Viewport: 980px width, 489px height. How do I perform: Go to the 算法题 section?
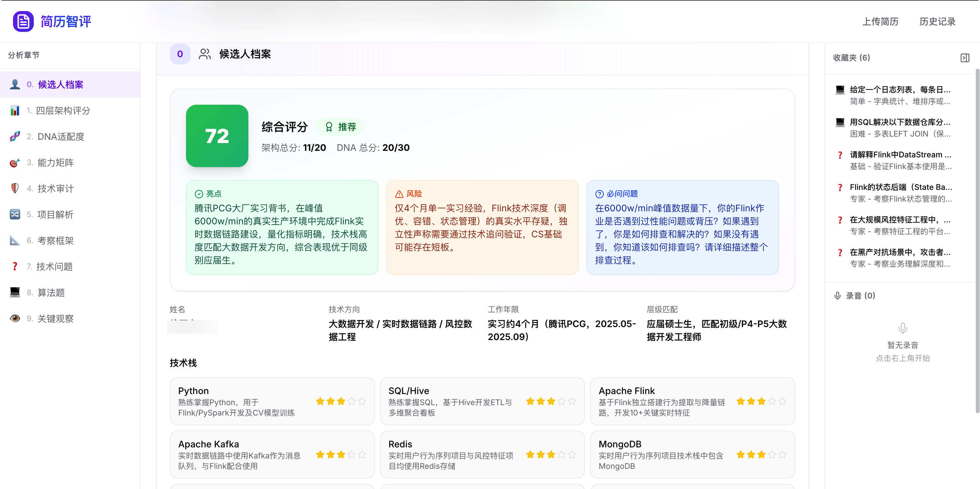click(x=51, y=293)
